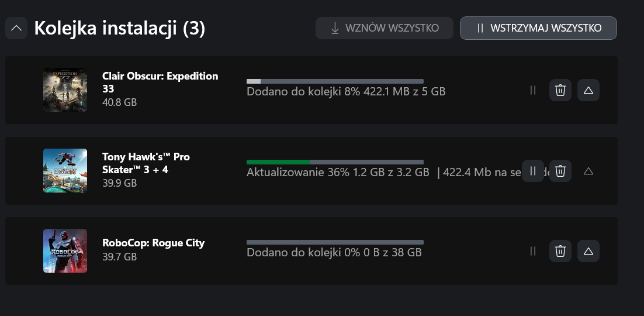Click the WZNÓW WSZYSTKO button

click(x=385, y=28)
